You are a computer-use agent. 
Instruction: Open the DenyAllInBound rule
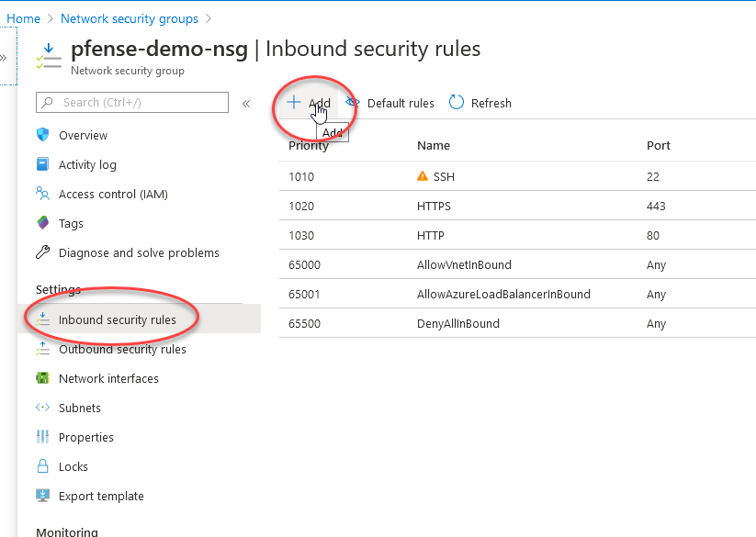pos(458,324)
